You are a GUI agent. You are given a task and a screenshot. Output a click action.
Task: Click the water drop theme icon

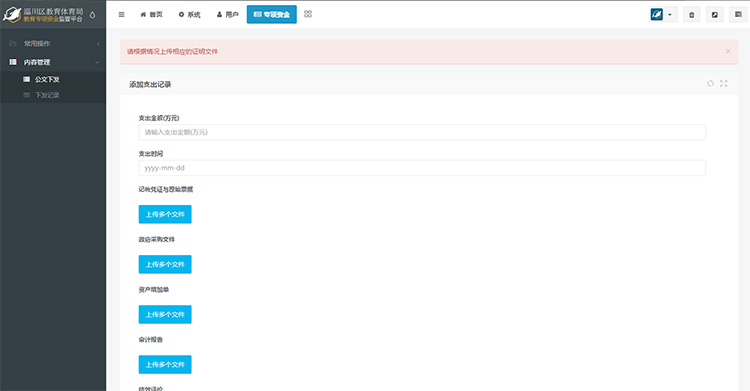(92, 15)
